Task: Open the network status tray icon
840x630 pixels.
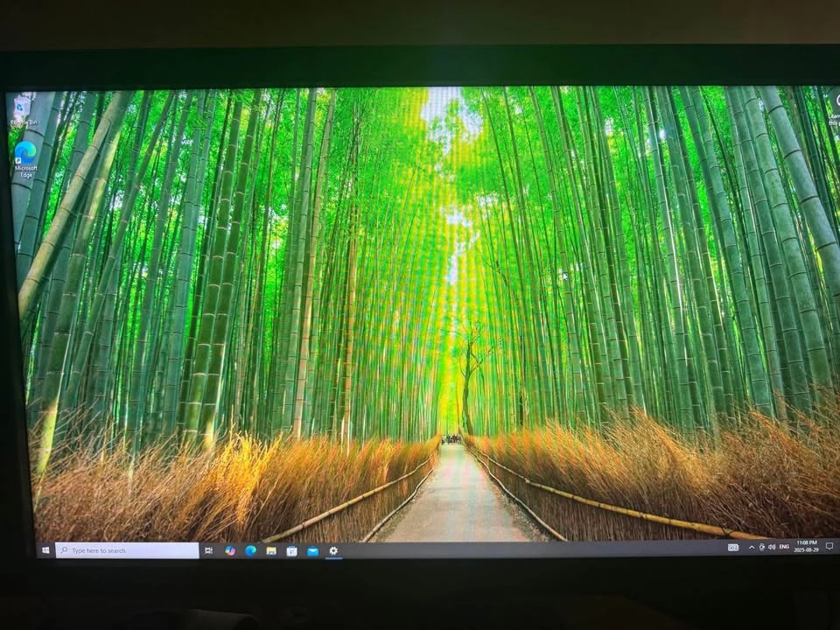Action: tap(761, 547)
